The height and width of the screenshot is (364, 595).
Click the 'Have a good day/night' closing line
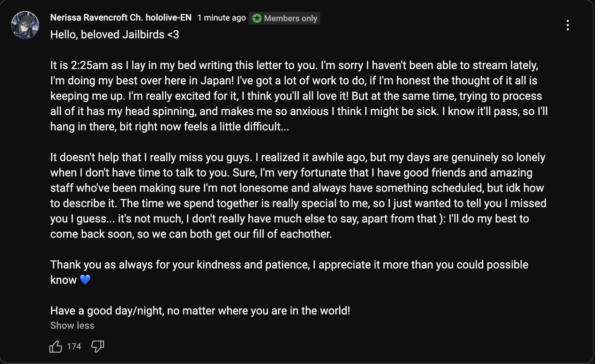coord(200,311)
